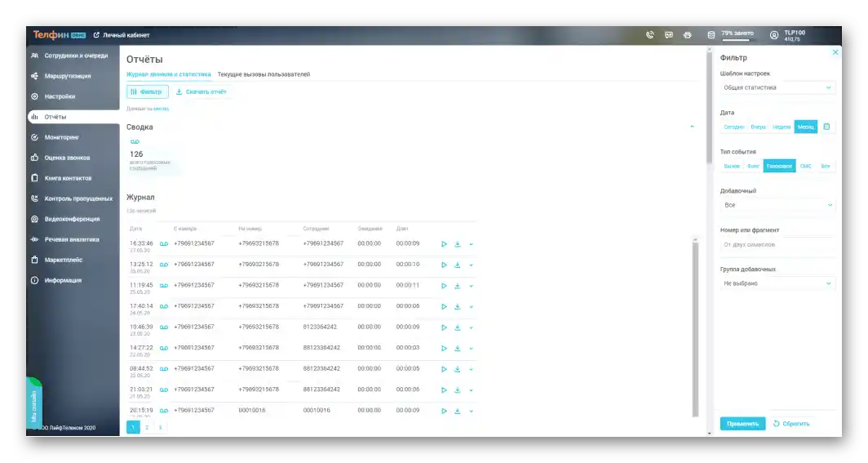Select Вчера date range
The image size is (868, 463).
click(x=758, y=127)
